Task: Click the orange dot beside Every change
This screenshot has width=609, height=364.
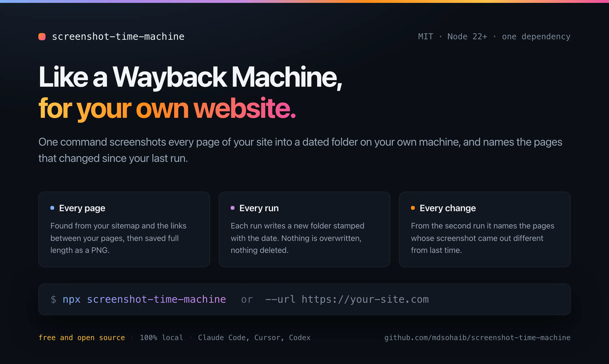Action: (x=413, y=208)
